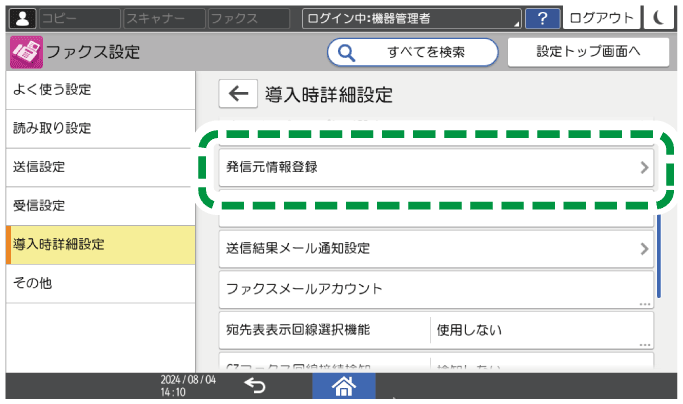This screenshot has width=683, height=404.
Task: Go to the home screen icon
Action: 344,386
